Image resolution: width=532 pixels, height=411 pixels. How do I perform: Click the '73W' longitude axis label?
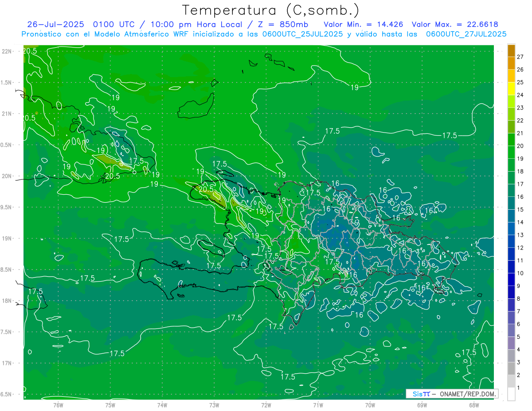214,406
